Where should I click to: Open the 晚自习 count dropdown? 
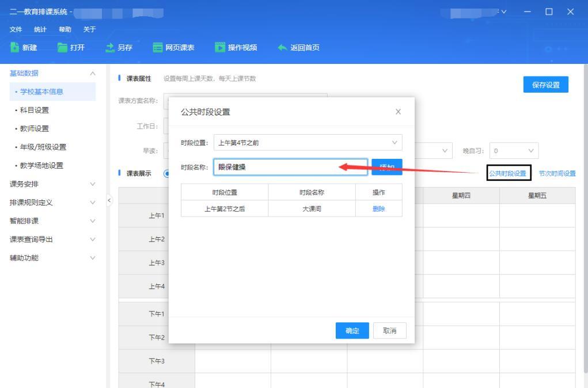coord(514,151)
